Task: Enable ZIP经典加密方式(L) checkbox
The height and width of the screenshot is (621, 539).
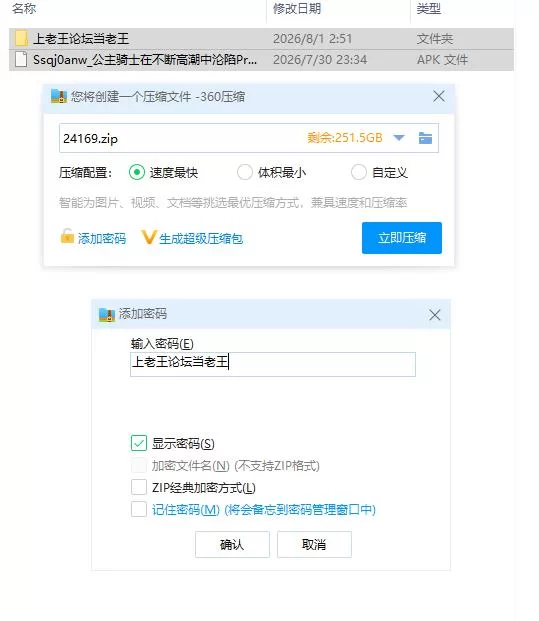Action: tap(139, 488)
